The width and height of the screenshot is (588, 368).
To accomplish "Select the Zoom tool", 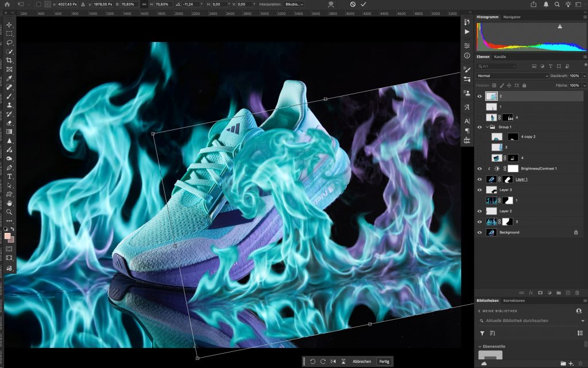I will coord(10,212).
